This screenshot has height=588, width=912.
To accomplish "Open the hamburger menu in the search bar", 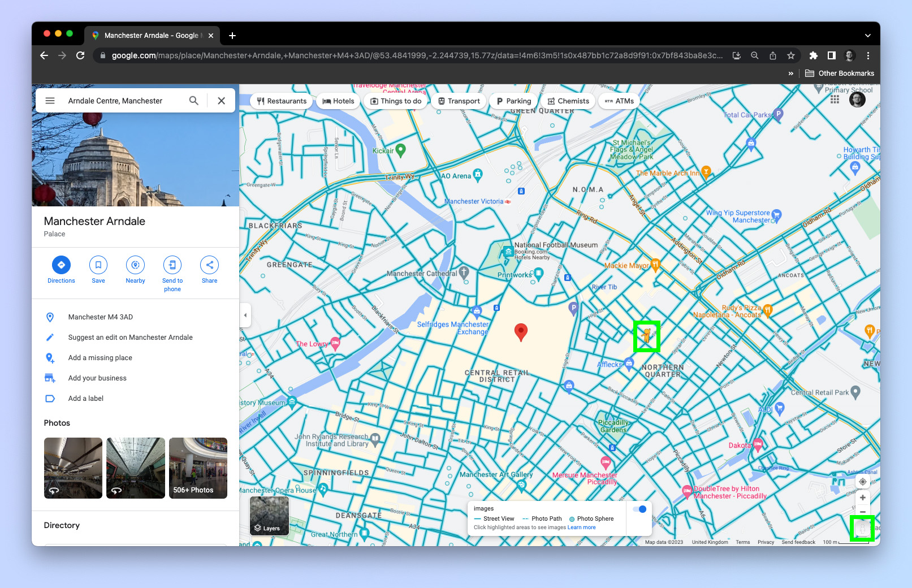I will (x=50, y=101).
